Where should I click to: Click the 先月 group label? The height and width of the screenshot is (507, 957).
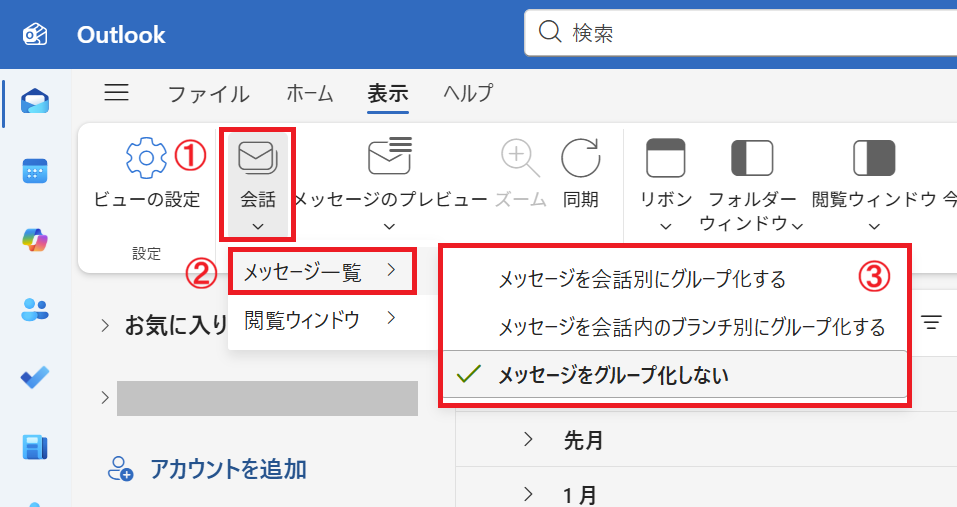click(583, 440)
